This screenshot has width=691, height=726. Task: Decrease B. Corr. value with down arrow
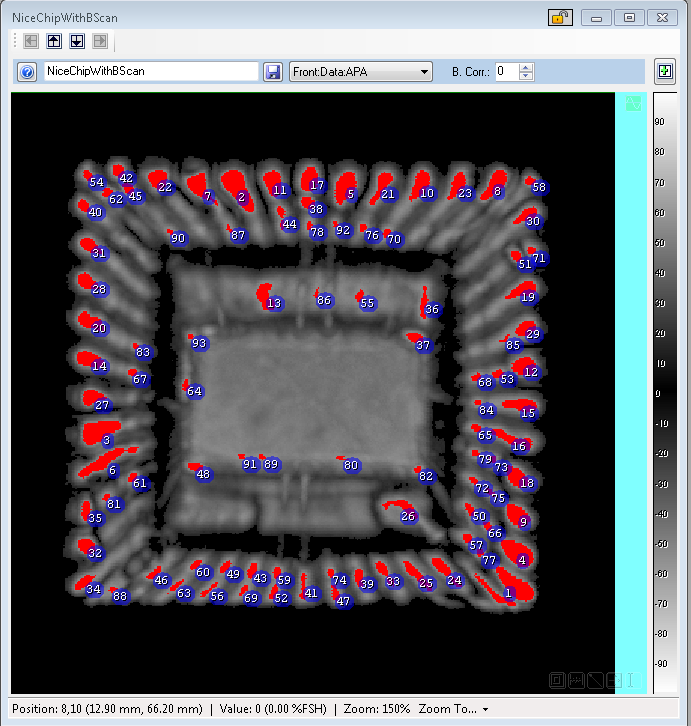[x=527, y=77]
